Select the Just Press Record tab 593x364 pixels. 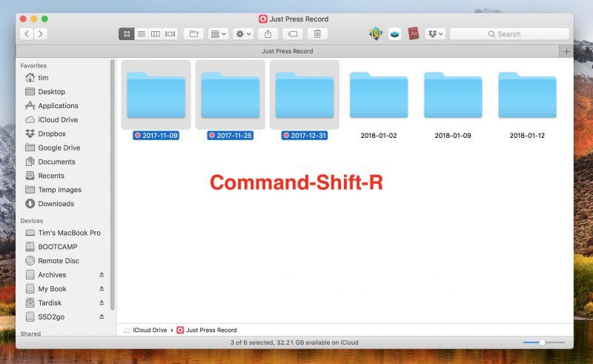[288, 51]
